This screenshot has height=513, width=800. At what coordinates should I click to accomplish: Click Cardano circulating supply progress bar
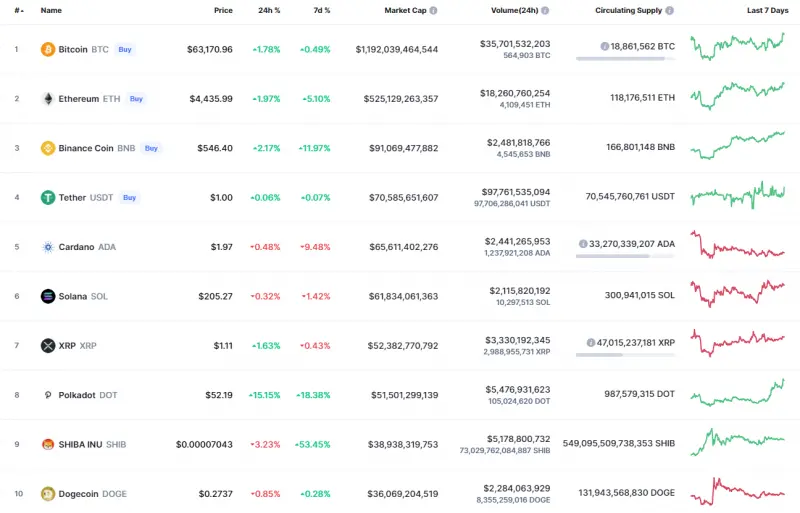(626, 256)
